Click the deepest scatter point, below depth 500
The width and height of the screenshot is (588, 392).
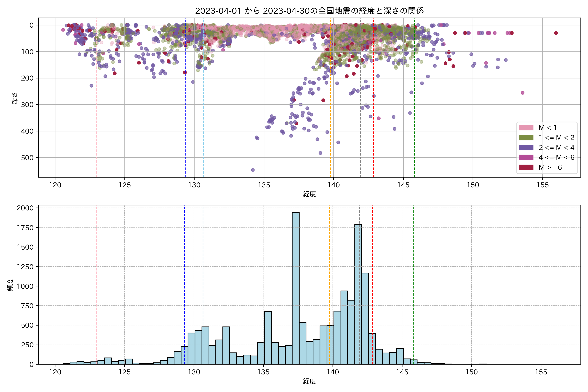point(253,170)
